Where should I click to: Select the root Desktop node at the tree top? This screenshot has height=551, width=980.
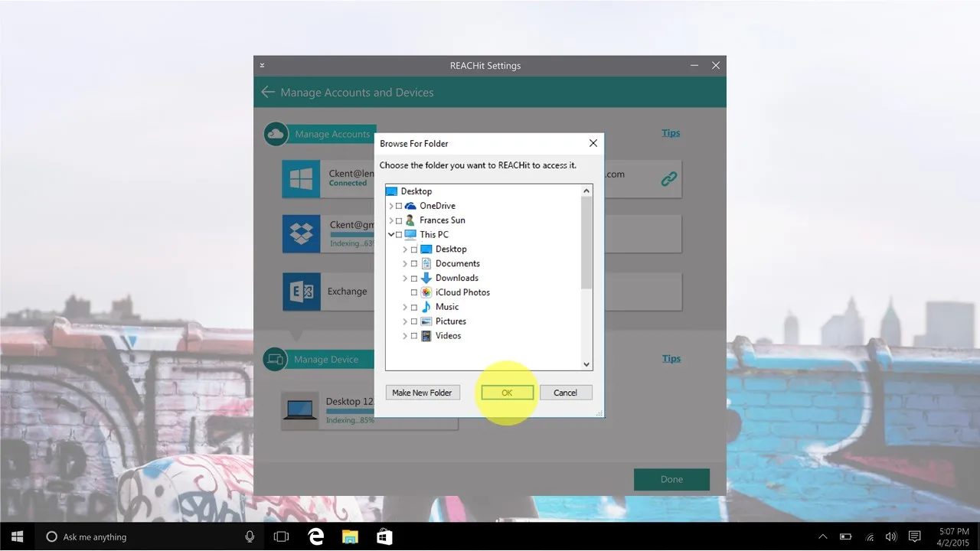409,191
